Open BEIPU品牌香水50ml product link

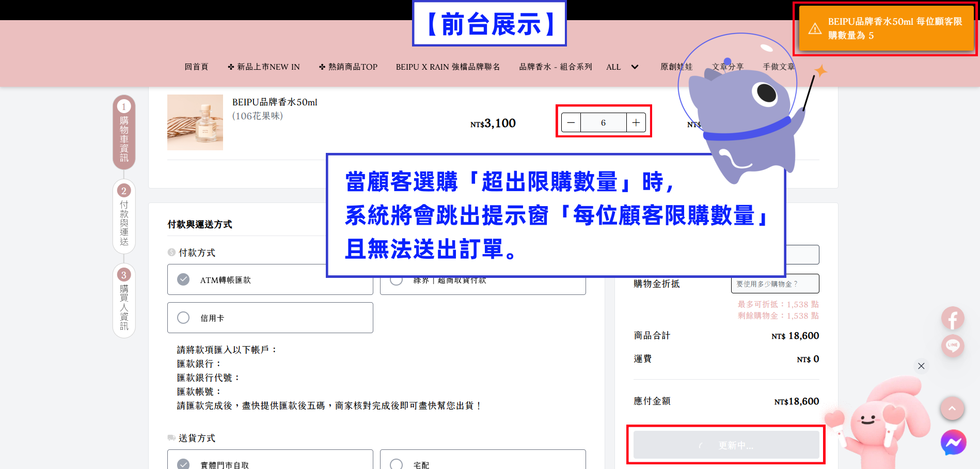275,102
